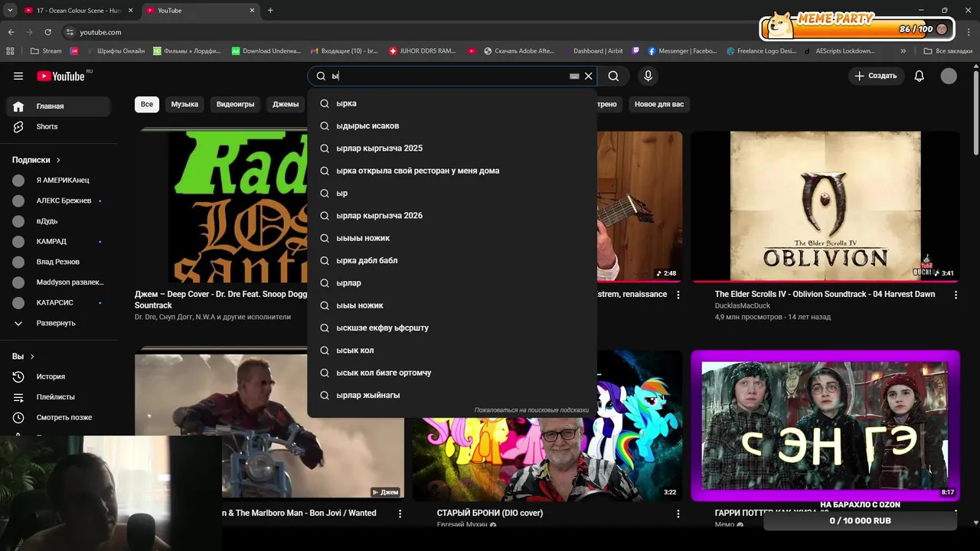This screenshot has height=551, width=980.
Task: Open Chrome apps grid icon
Action: [x=10, y=51]
